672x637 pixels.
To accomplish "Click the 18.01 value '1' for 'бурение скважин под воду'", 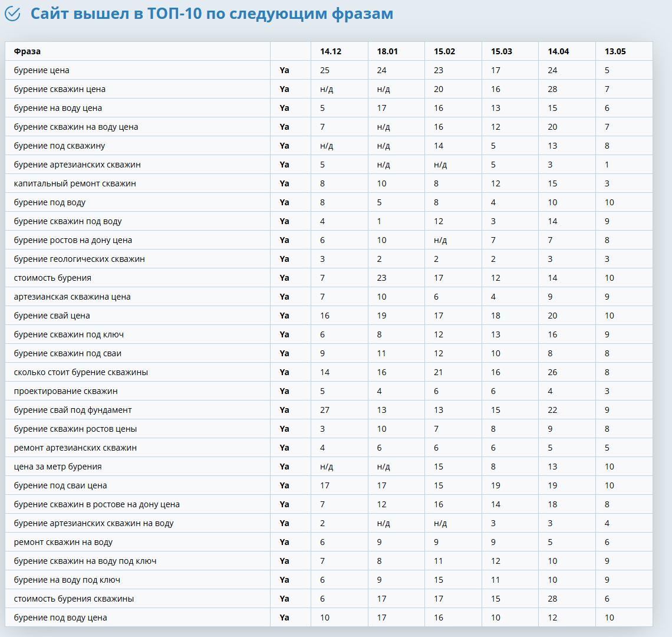I will coord(379,221).
